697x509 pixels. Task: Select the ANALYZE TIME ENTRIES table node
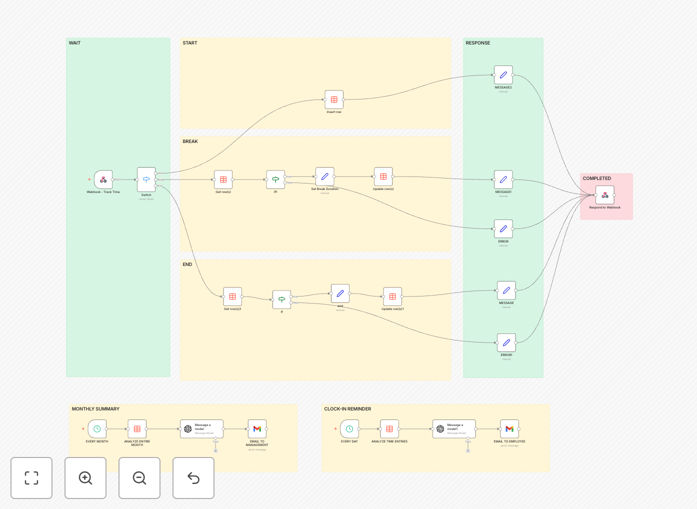click(389, 429)
